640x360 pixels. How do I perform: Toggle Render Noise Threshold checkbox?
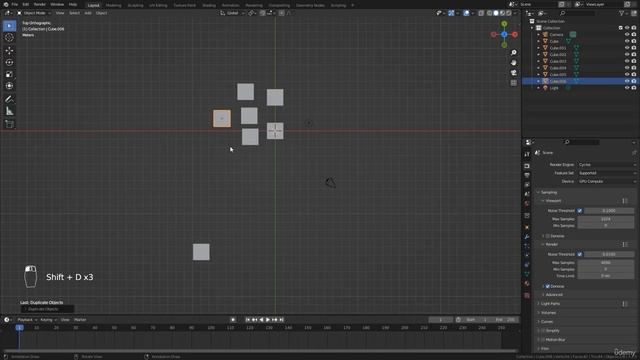pos(580,254)
